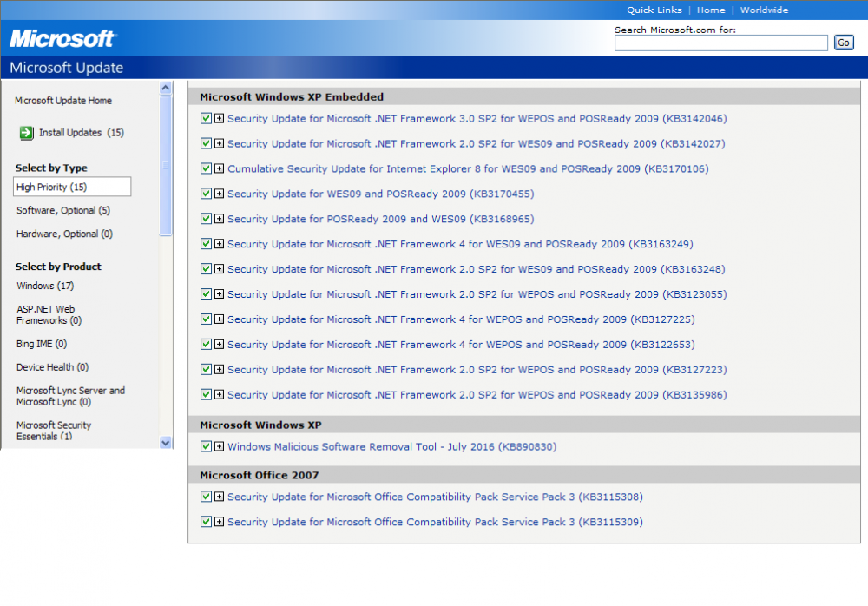
Task: Expand details for KB3115308 with plus icon
Action: coord(220,497)
